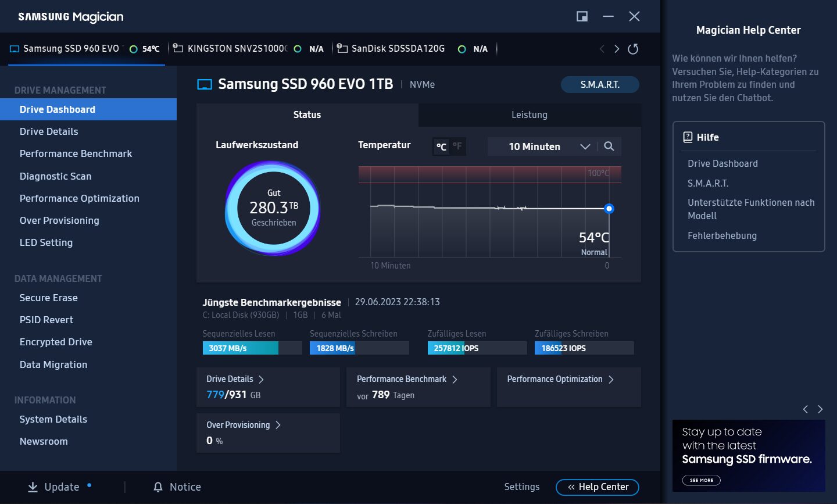Viewport: 837px width, 504px height.
Task: Click the Update download icon
Action: (x=33, y=487)
